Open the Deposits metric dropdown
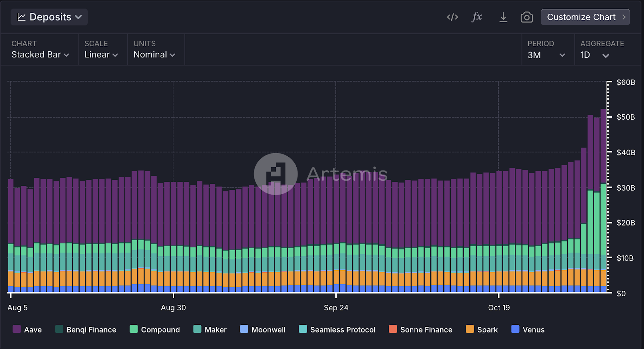This screenshot has height=349, width=644. point(49,17)
